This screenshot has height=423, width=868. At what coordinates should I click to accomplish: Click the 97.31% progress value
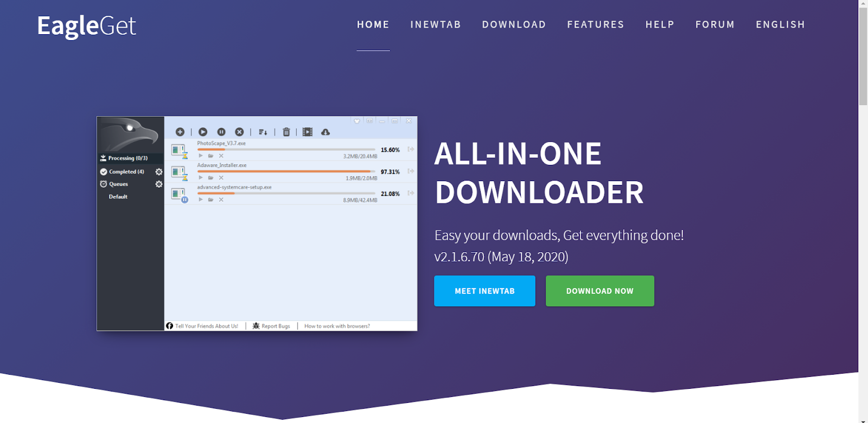[x=390, y=172]
